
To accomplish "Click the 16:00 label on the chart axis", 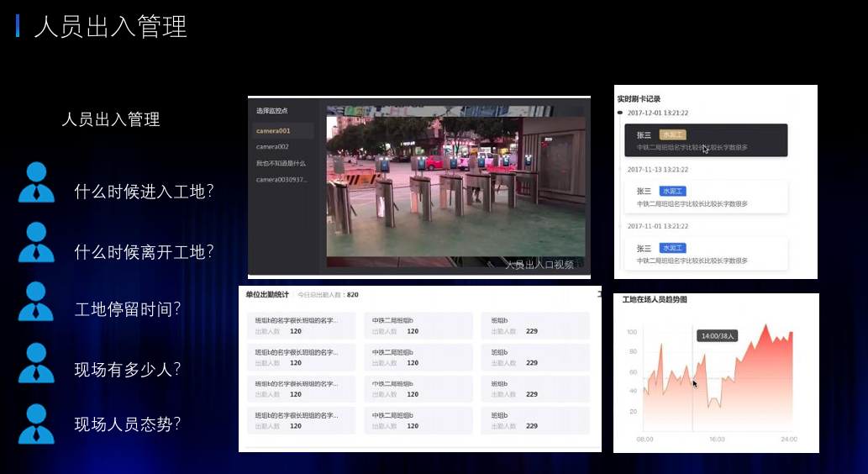I will click(x=717, y=439).
